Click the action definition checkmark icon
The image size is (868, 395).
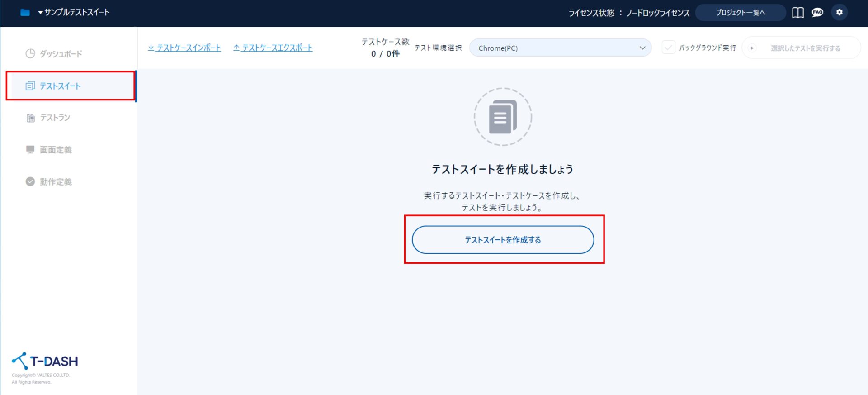click(x=30, y=181)
